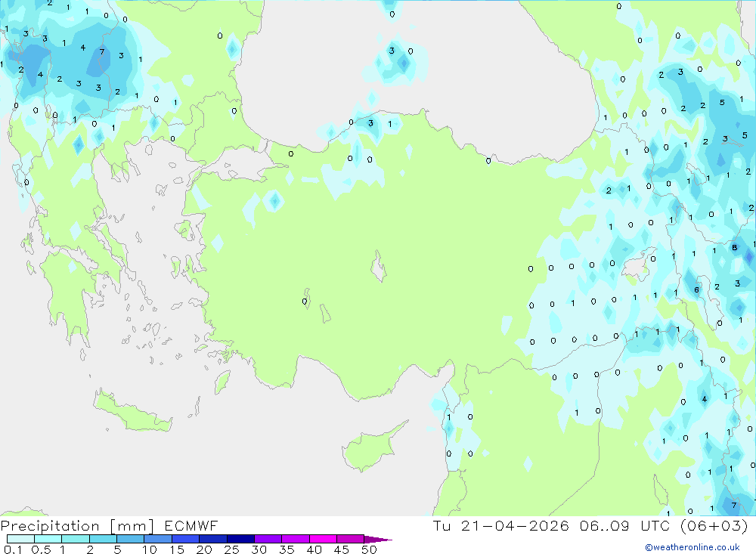
Task: Click the 15–20 mm legend color swatch
Action: click(186, 539)
